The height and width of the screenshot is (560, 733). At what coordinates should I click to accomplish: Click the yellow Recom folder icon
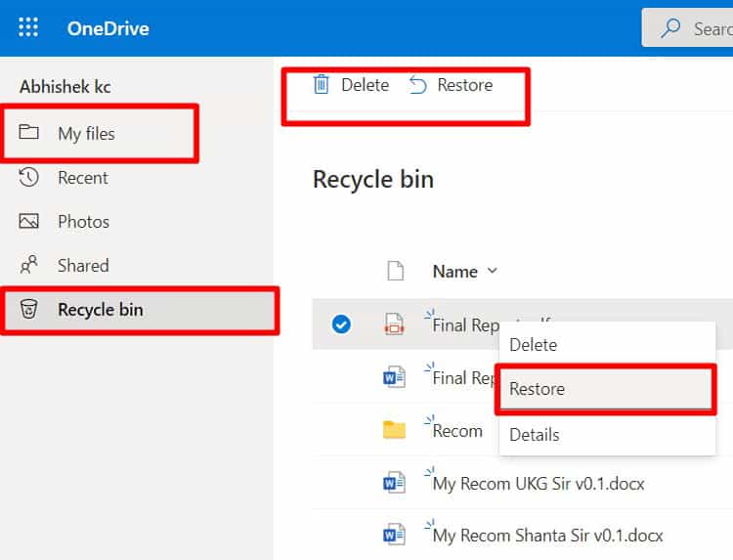(x=394, y=430)
